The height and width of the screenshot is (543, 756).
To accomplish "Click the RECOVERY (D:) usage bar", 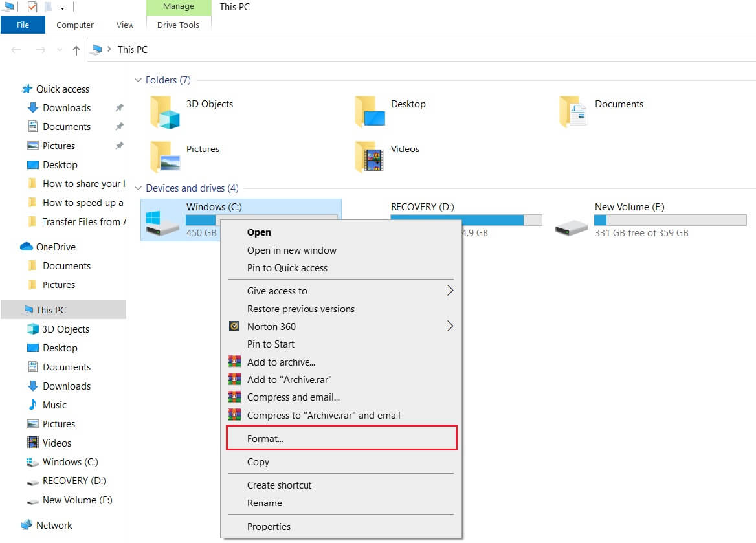I will (466, 220).
